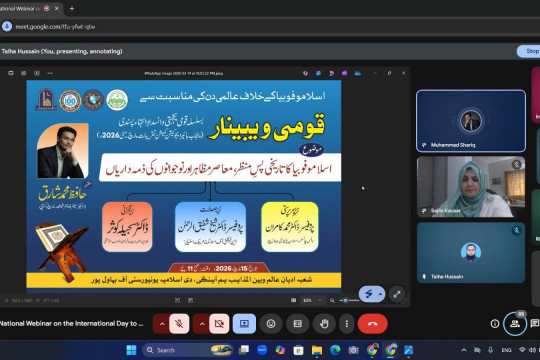This screenshot has height=360, width=540.
Task: Open Microsoft Store from the taskbar
Action: point(298,350)
